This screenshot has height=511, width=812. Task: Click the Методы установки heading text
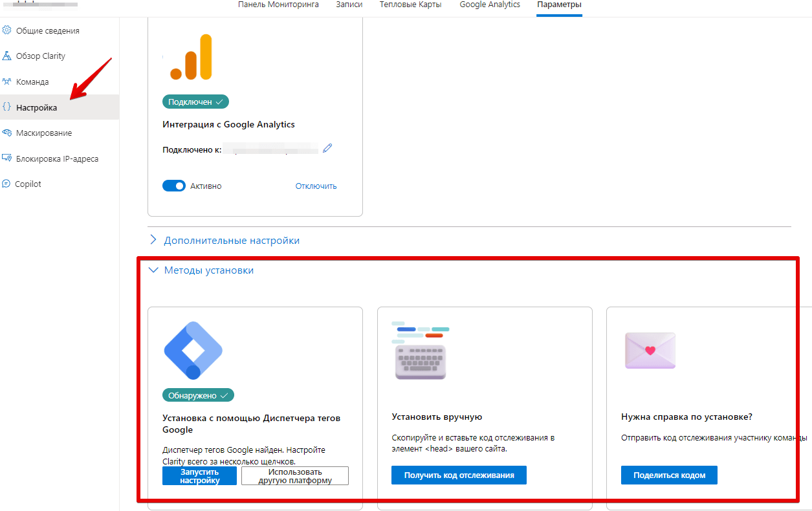(209, 270)
